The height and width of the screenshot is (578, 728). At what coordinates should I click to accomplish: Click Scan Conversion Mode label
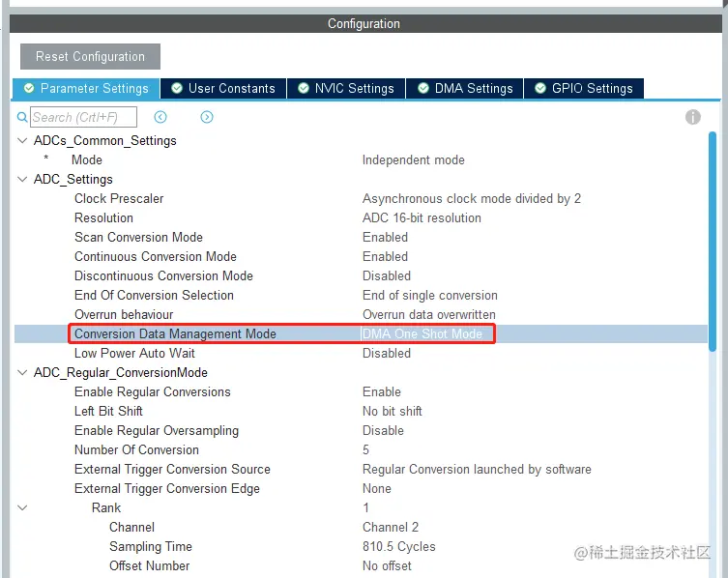click(138, 237)
